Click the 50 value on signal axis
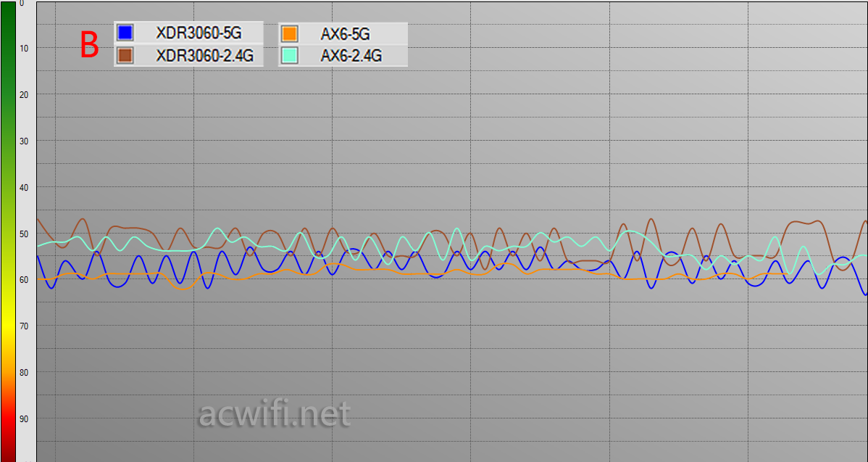Image resolution: width=868 pixels, height=462 pixels. [x=24, y=234]
